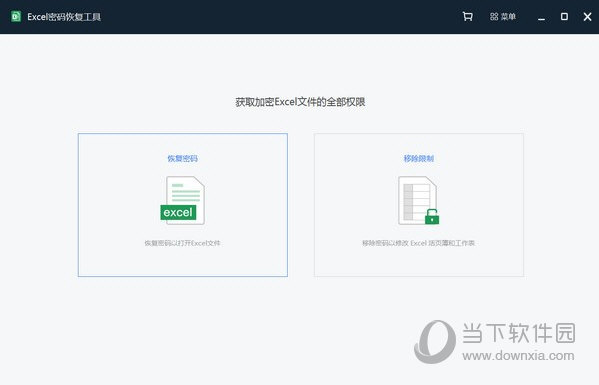Click the 移除密码以修改 Excel description text

point(418,243)
